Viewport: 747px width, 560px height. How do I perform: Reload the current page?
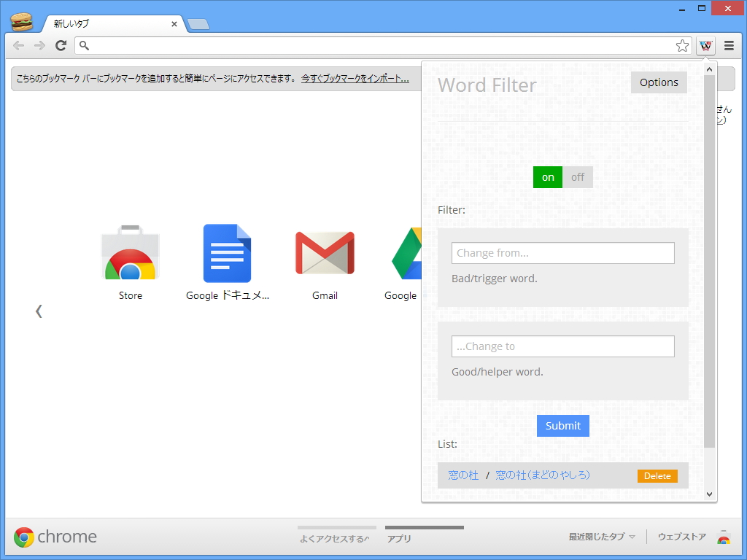(61, 45)
